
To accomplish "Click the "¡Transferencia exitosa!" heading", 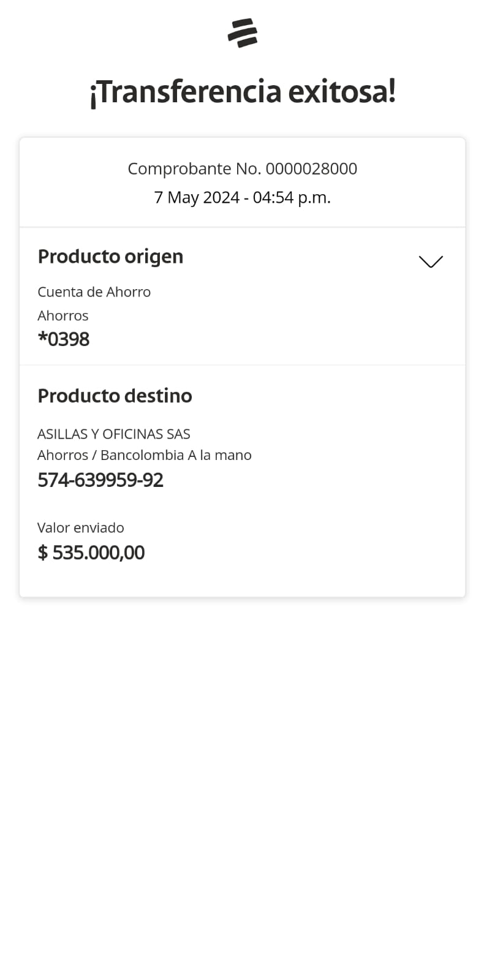I will (243, 92).
